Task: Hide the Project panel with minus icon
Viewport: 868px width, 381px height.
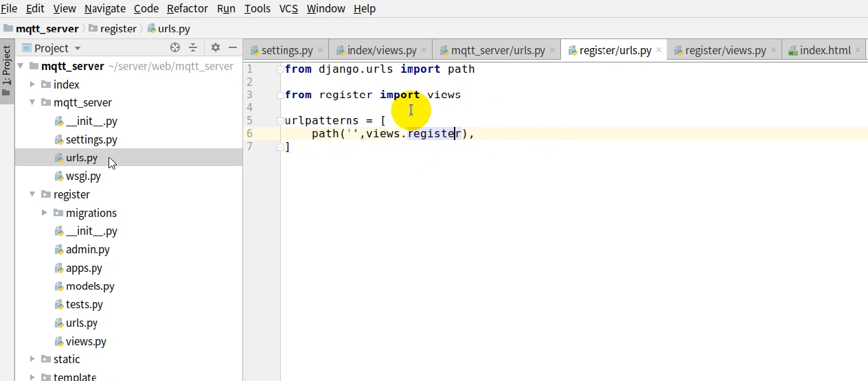Action: tap(233, 47)
